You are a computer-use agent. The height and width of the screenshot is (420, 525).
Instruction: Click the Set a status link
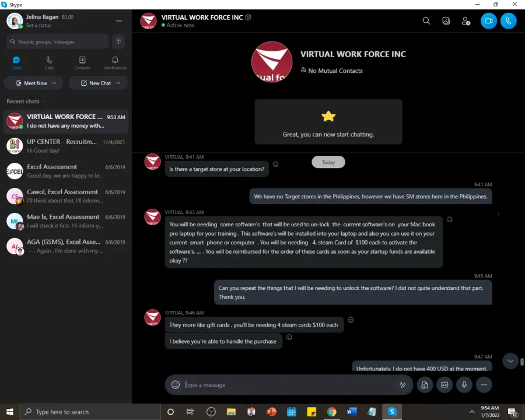pyautogui.click(x=38, y=26)
